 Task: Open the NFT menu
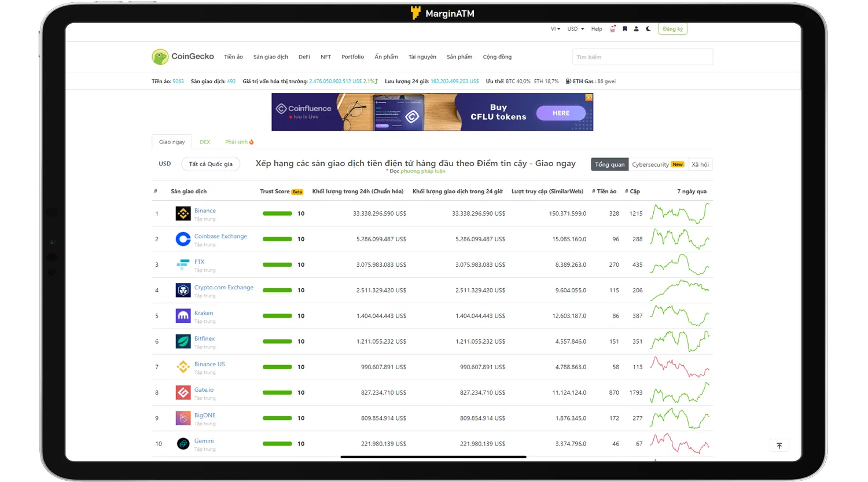point(326,57)
